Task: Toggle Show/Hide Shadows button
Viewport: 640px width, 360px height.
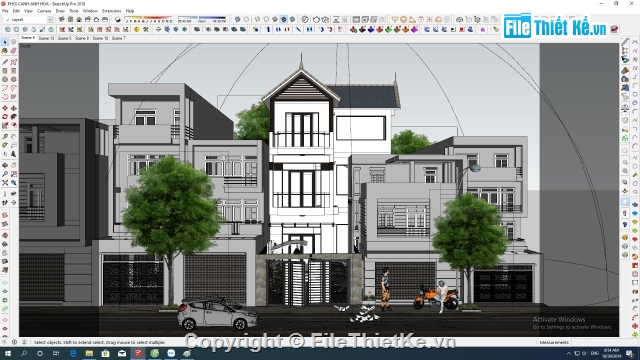Action: [x=118, y=20]
